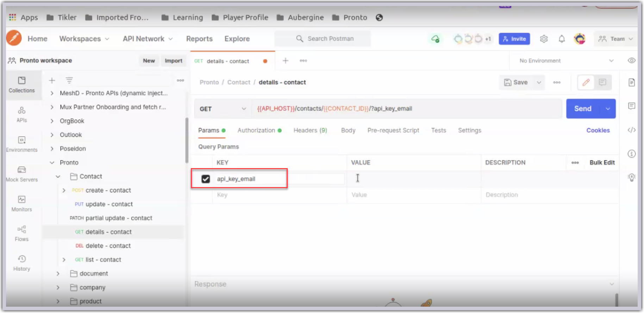Switch to comment mode icon
Screen dimensions: 644x313
(x=602, y=82)
